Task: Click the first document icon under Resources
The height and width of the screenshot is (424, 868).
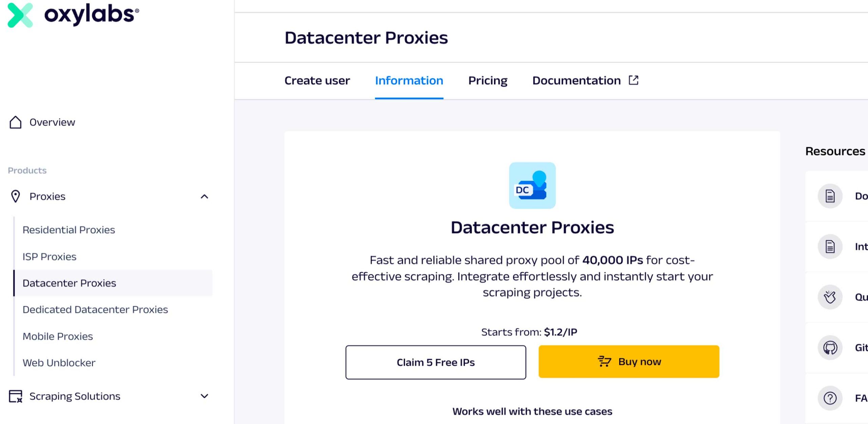Action: [x=830, y=196]
